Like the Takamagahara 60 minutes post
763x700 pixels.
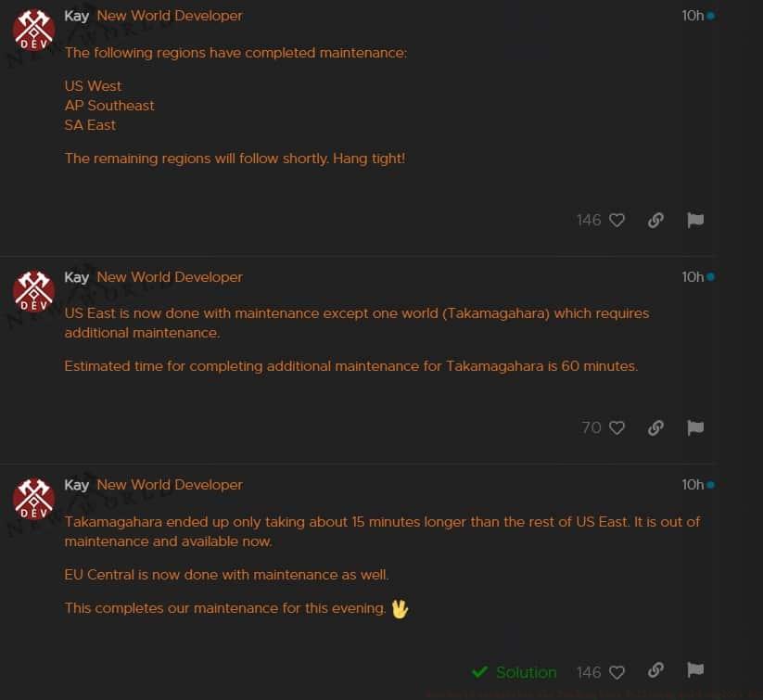click(617, 428)
